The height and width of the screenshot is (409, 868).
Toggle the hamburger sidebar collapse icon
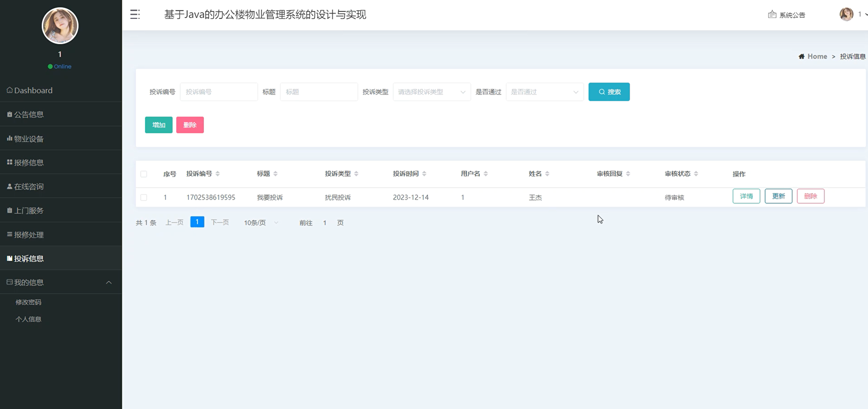click(135, 14)
